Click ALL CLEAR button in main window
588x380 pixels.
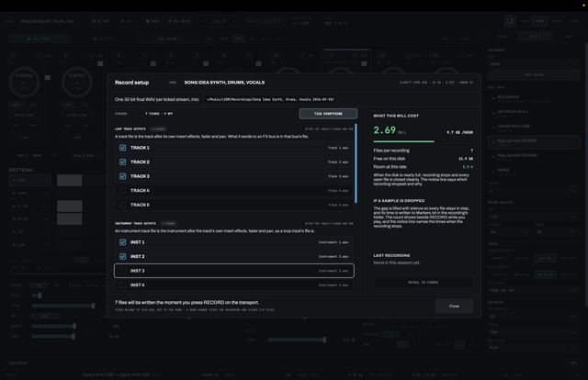click(168, 39)
